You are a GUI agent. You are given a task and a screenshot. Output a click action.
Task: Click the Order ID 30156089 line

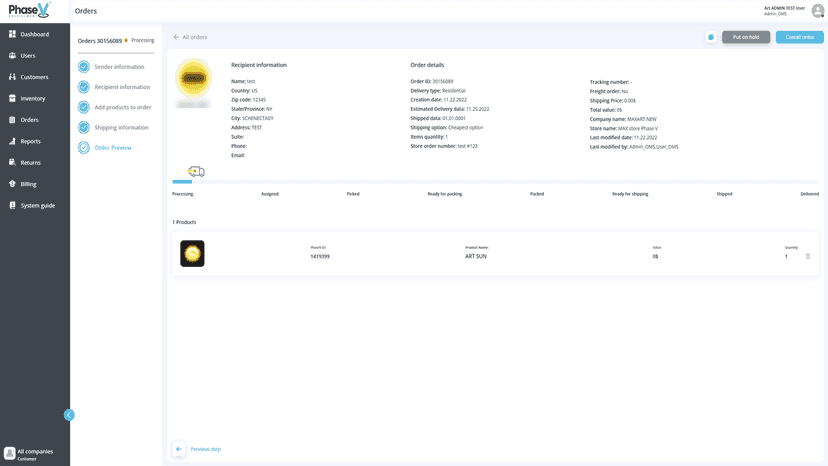click(431, 81)
